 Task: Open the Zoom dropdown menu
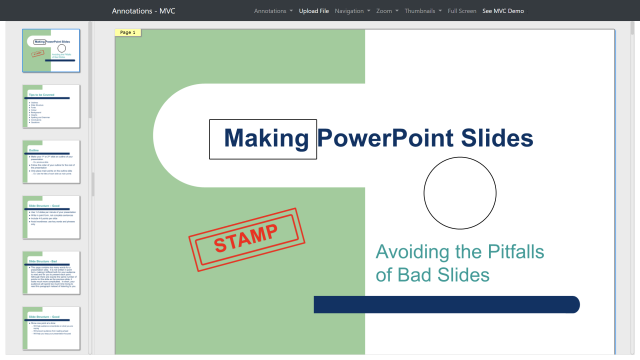(x=387, y=11)
